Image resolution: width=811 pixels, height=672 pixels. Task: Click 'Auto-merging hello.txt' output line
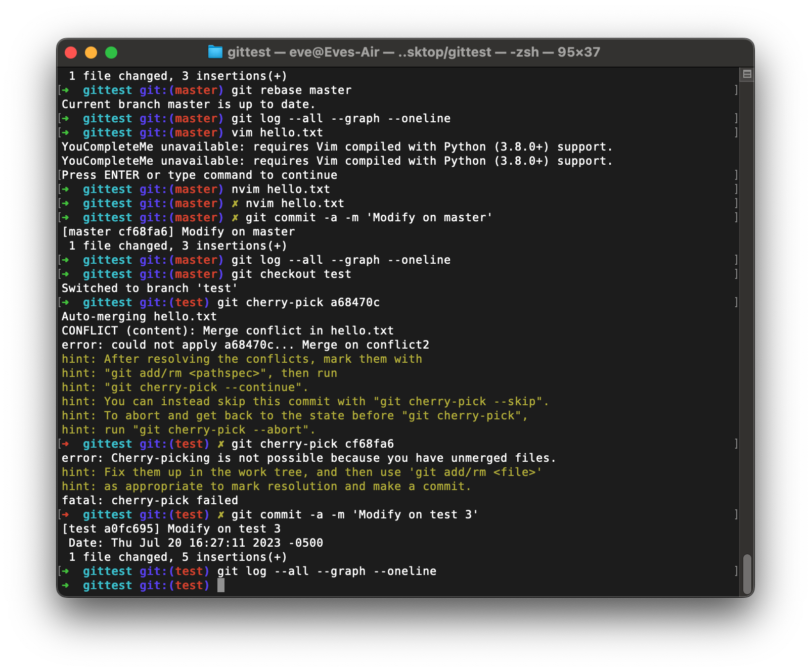pos(139,317)
